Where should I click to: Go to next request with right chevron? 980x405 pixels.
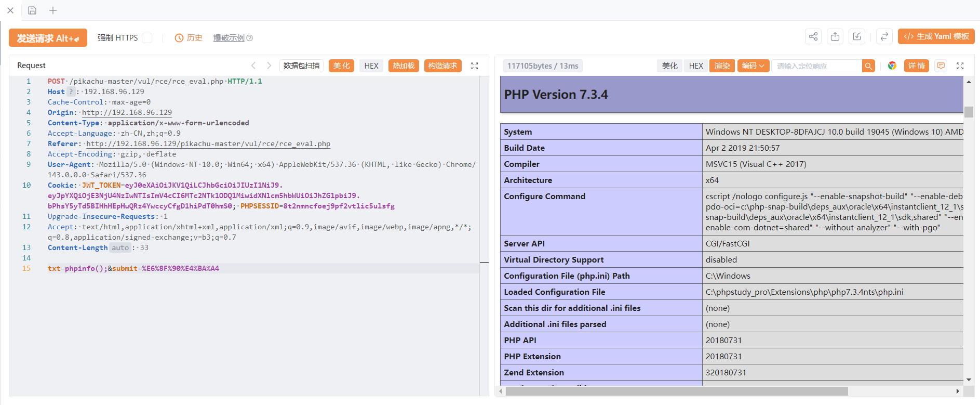click(x=269, y=66)
